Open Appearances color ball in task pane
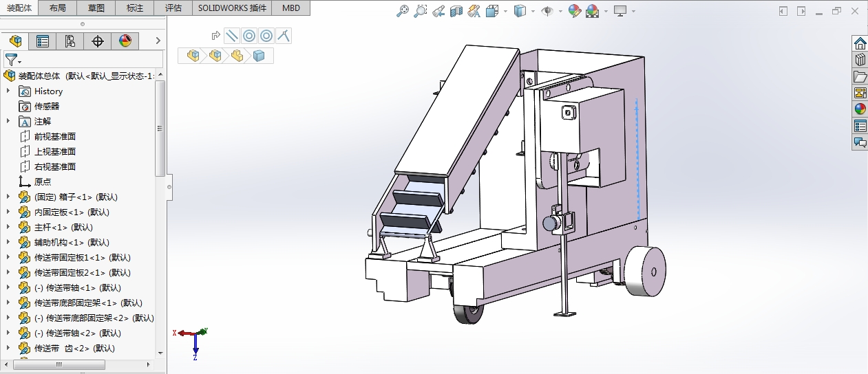Image resolution: width=868 pixels, height=374 pixels. [860, 109]
